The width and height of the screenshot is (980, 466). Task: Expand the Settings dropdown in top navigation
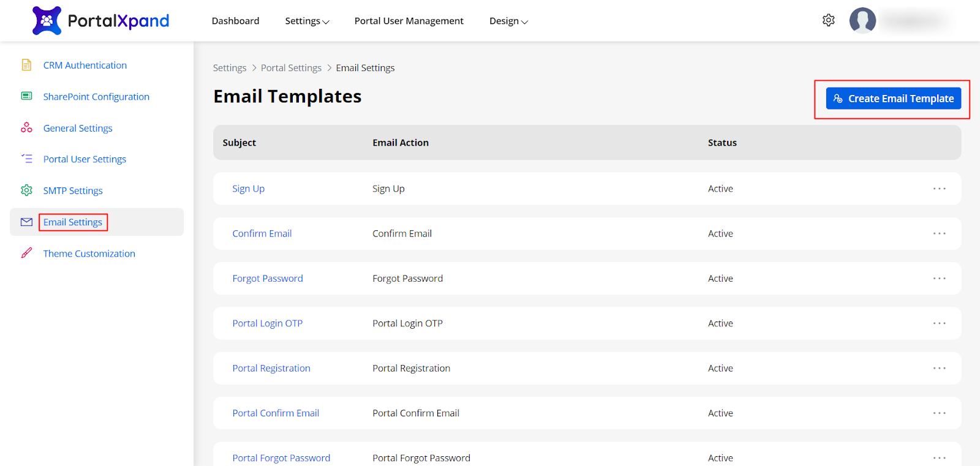click(307, 21)
